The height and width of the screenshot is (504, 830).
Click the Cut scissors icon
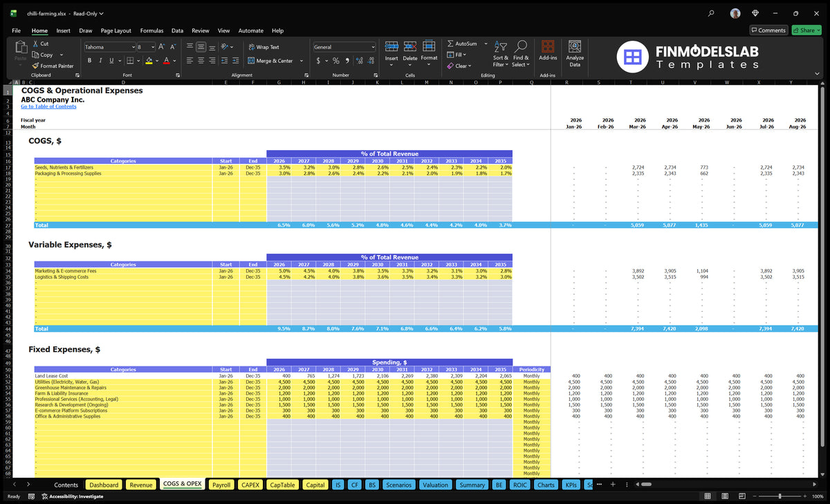coord(35,44)
